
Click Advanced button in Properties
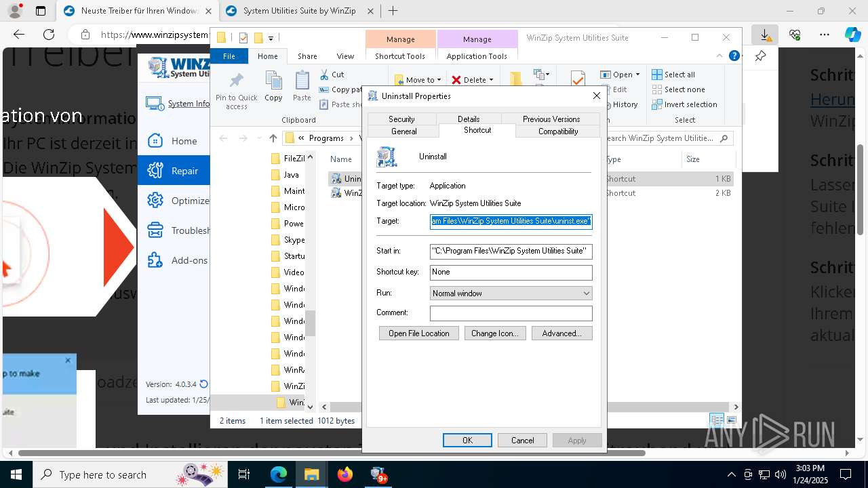[x=562, y=333]
